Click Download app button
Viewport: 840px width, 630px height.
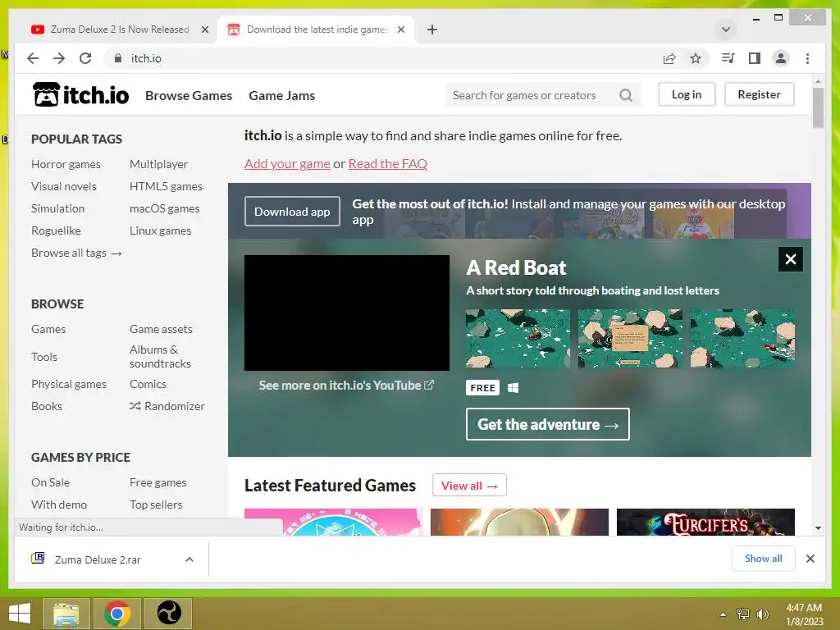coord(292,212)
